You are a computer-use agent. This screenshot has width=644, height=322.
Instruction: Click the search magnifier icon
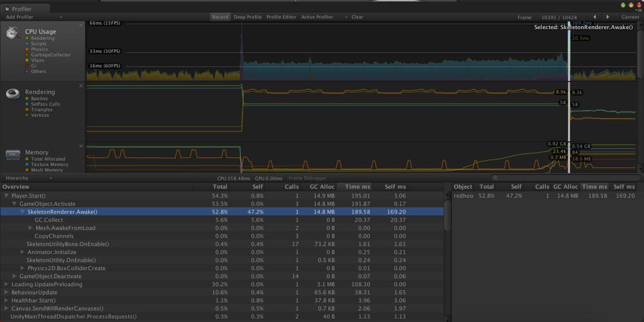pyautogui.click(x=496, y=178)
